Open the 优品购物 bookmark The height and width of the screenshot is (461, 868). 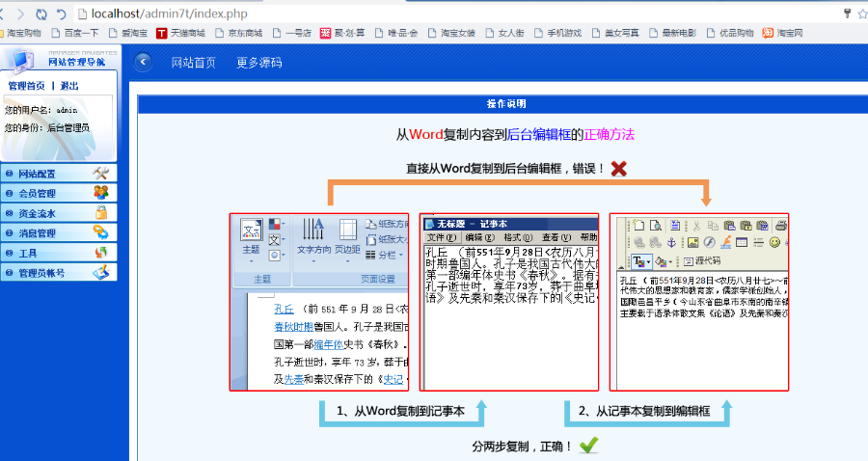730,33
